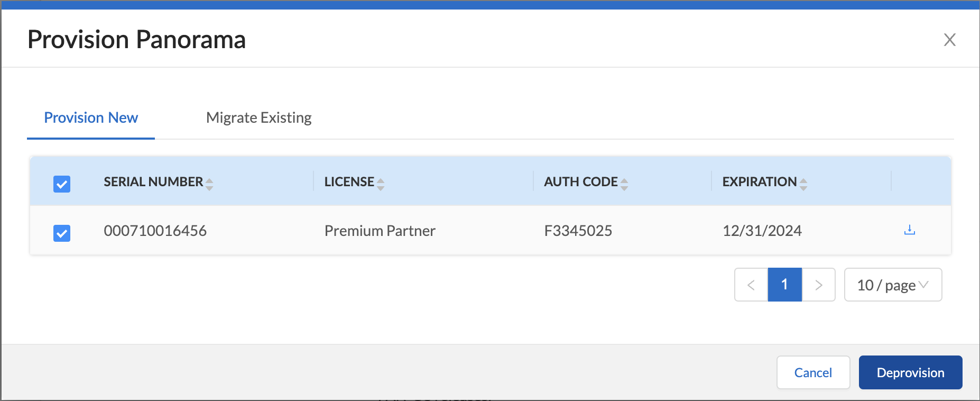Click the expiration date 12/31/2024
The image size is (980, 401).
(762, 231)
